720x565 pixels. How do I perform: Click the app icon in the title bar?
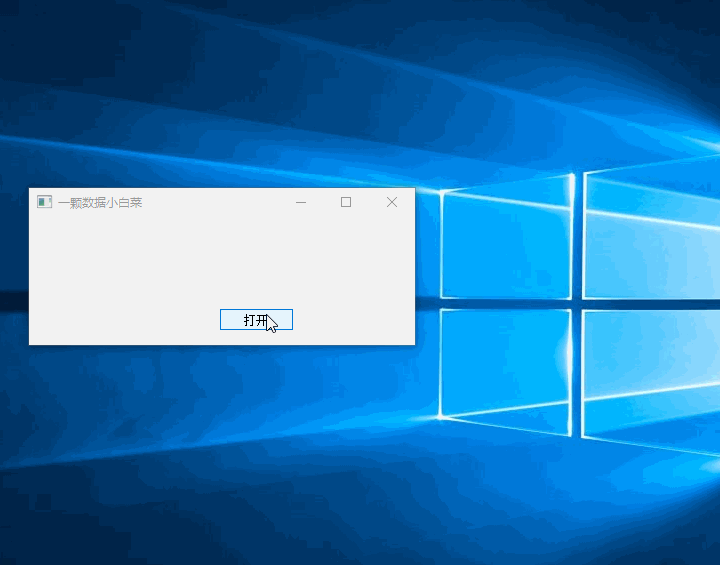click(45, 202)
